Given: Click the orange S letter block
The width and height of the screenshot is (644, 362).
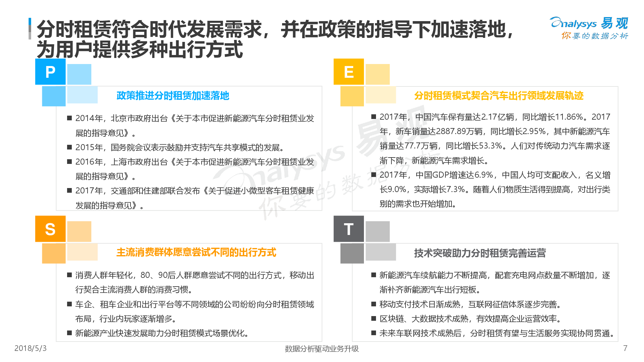Looking at the screenshot, I should 50,229.
